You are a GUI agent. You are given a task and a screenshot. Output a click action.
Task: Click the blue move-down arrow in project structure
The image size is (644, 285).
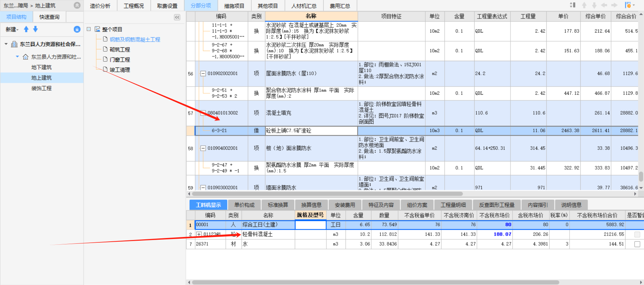tap(35, 29)
